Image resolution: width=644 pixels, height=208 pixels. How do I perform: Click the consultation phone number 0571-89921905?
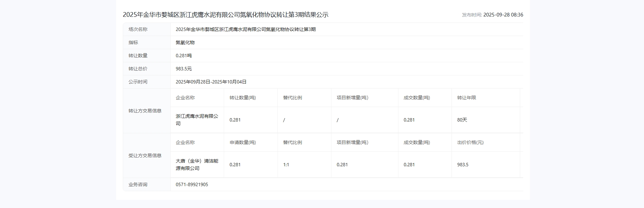192,184
